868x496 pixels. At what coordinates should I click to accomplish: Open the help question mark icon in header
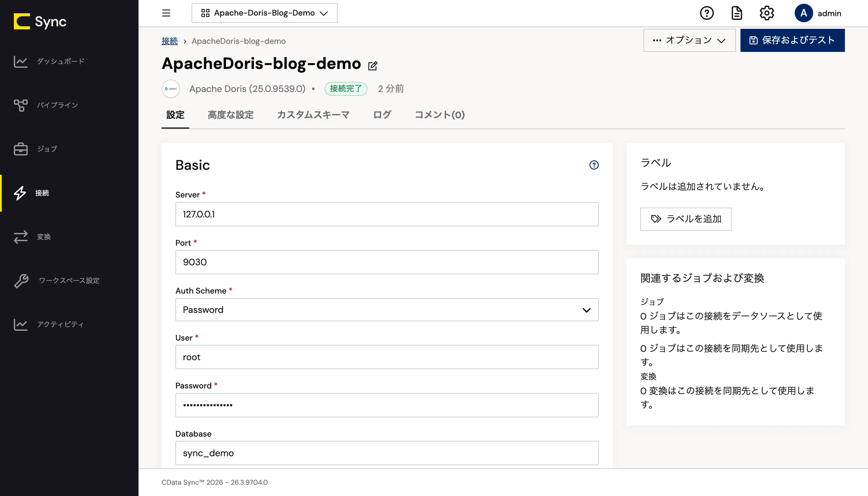[x=706, y=13]
